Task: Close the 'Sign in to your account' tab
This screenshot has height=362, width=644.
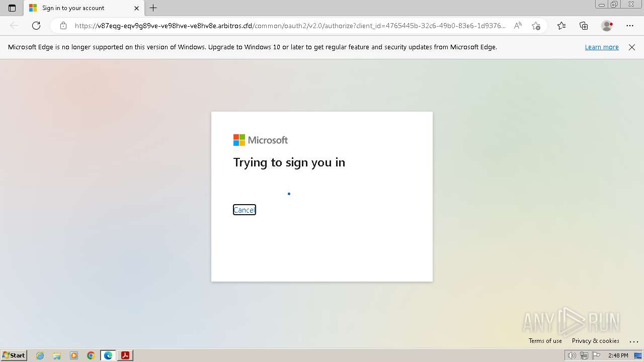Action: coord(136,8)
